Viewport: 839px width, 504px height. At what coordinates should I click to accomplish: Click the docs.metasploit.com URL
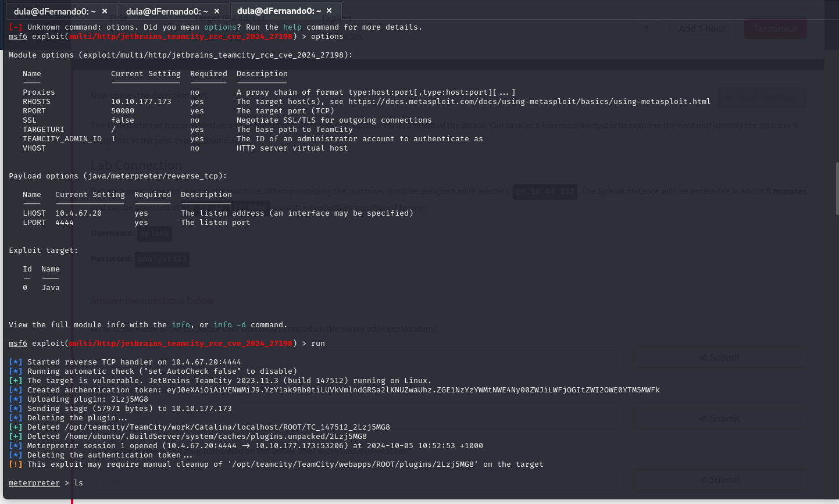530,102
